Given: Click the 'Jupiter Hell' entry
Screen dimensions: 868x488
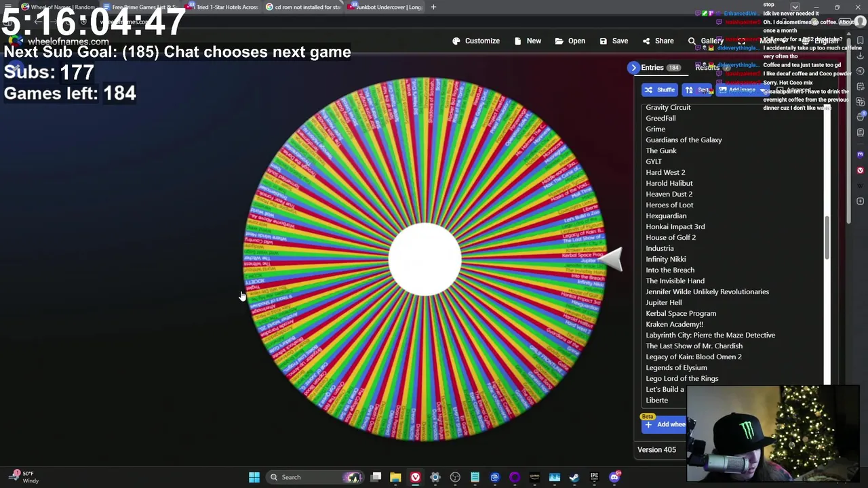Looking at the screenshot, I should 664,302.
